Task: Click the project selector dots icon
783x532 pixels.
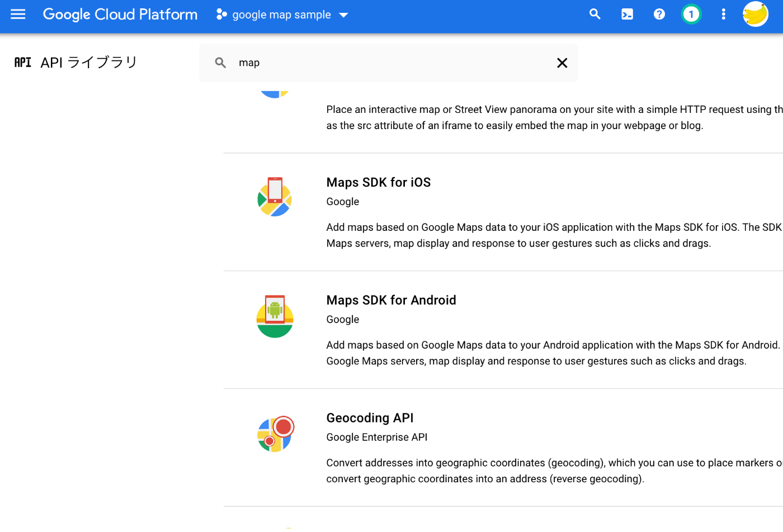Action: (221, 15)
